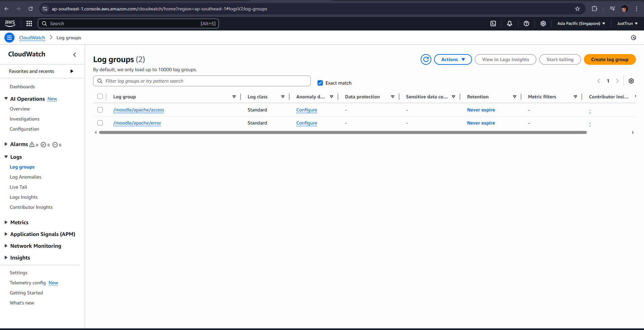Go to next page of log groups
Screen dimensions: 644x330
(617, 81)
